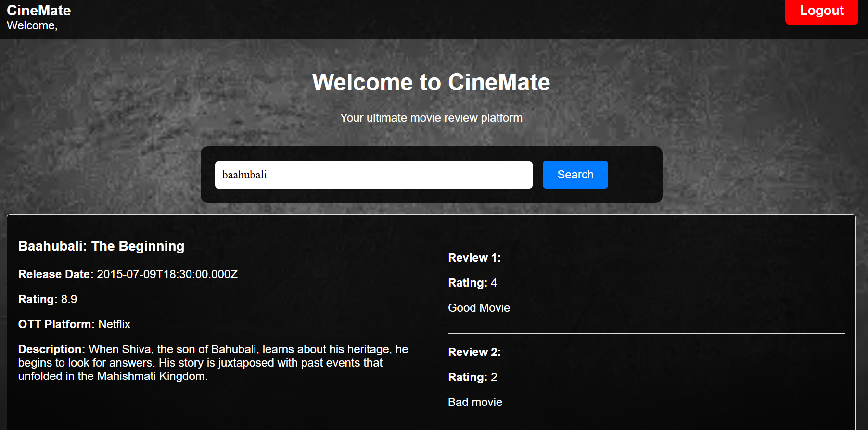Viewport: 868px width, 430px height.
Task: Click the movie's Rating: 8.9 text
Action: 48,299
